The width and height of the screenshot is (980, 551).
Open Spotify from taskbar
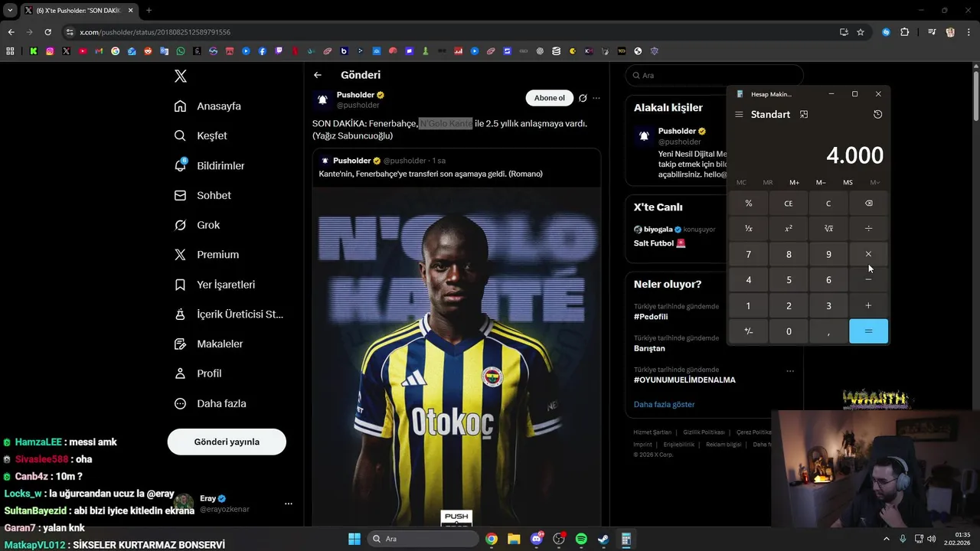581,539
